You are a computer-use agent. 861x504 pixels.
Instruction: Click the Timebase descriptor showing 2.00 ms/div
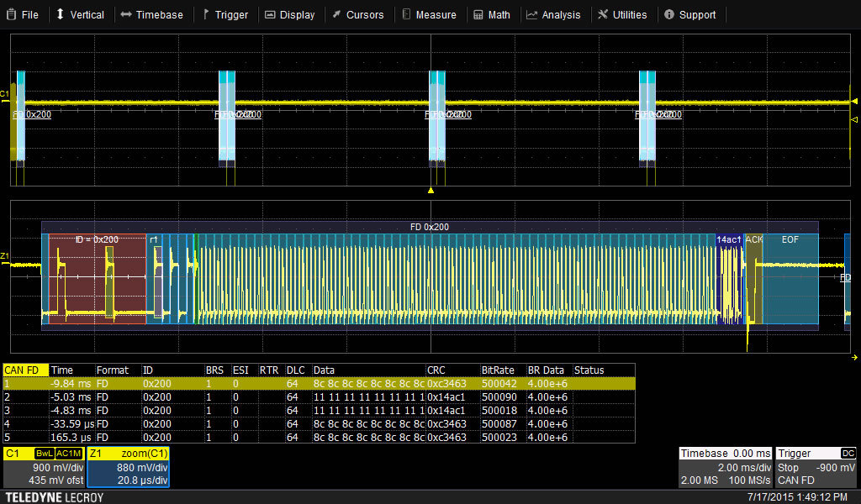[725, 468]
